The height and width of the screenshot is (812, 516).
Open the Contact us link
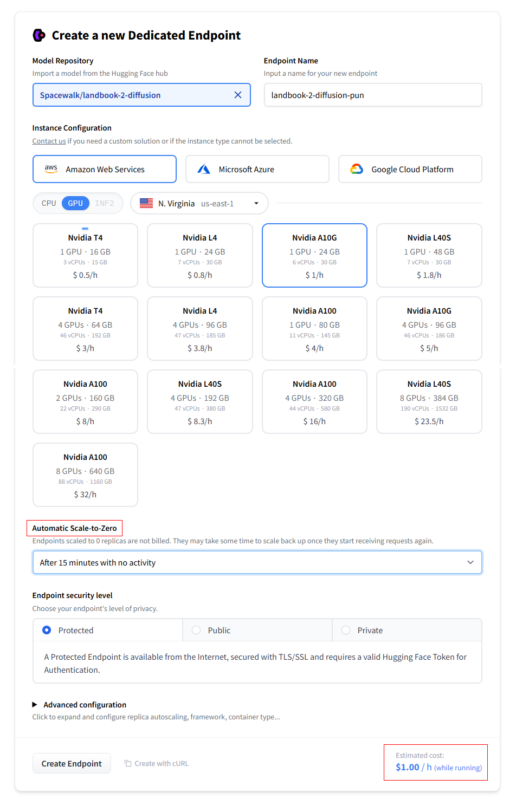click(x=49, y=141)
